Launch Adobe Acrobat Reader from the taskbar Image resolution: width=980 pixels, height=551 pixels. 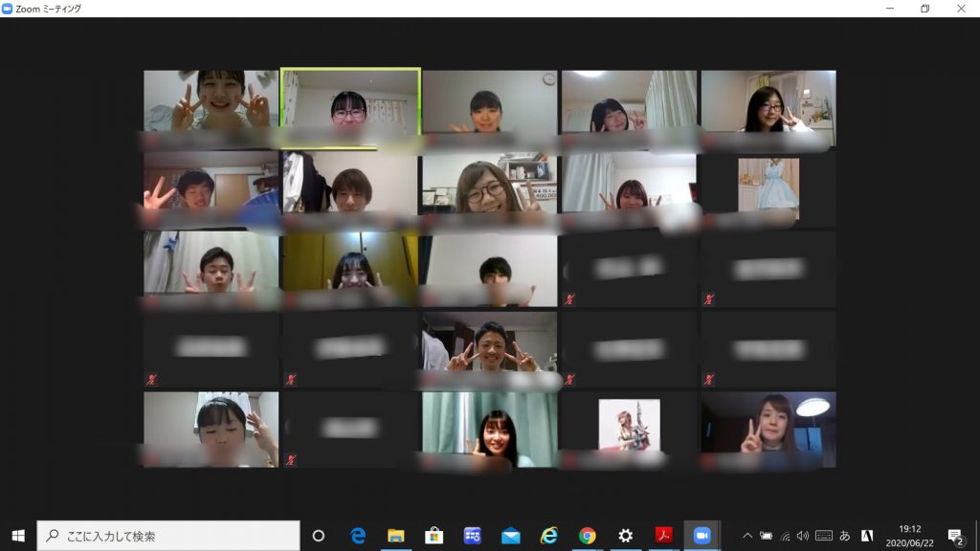click(664, 536)
